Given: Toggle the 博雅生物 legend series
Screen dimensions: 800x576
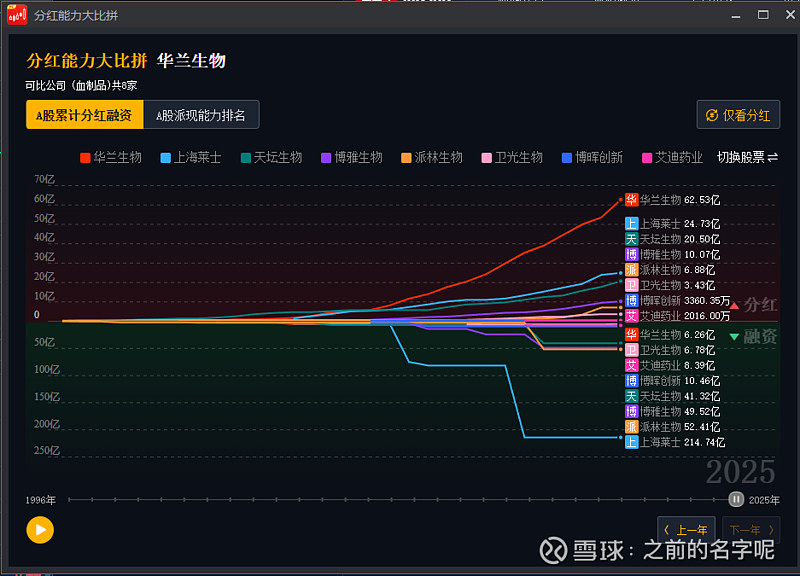Looking at the screenshot, I should [352, 158].
